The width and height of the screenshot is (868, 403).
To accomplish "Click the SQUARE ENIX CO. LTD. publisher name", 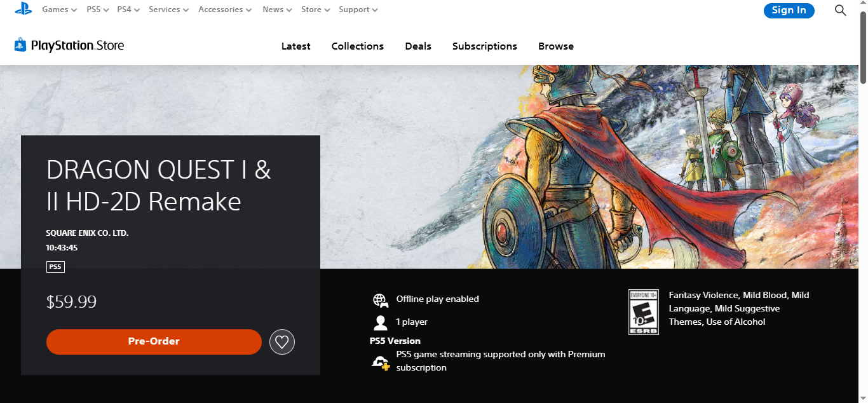I will [x=87, y=233].
